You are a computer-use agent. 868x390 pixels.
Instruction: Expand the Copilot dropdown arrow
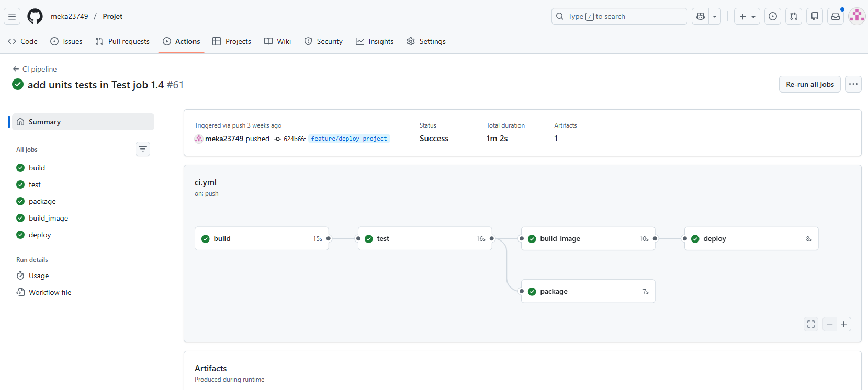coord(715,16)
